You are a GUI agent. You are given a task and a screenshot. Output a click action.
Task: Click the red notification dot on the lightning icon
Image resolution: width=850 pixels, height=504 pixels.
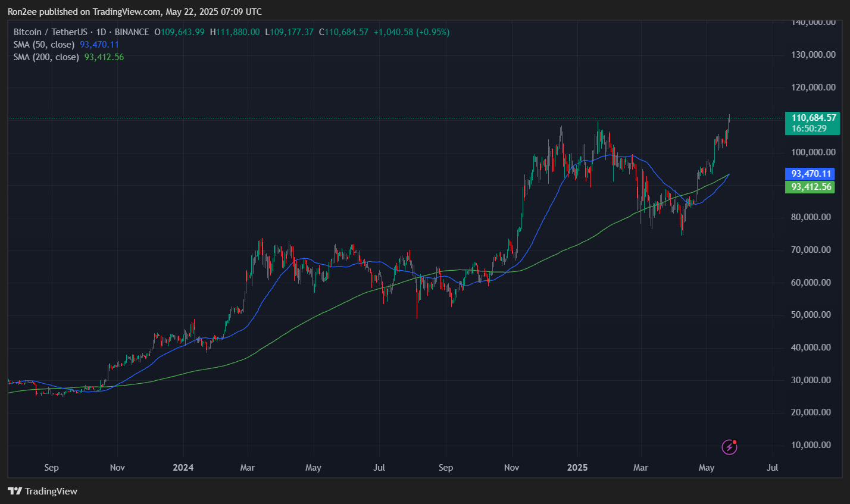[735, 441]
